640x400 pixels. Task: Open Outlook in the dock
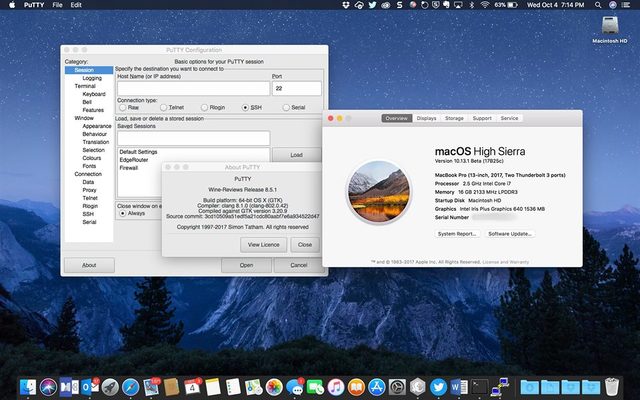[90, 387]
